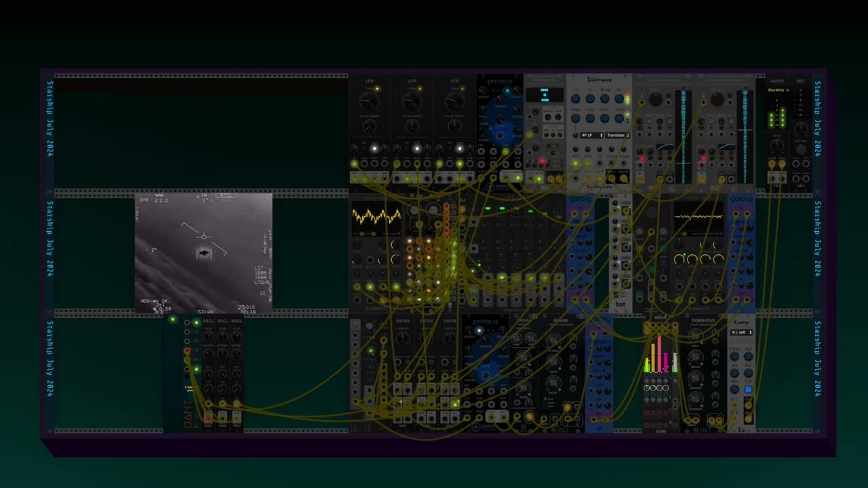Screen dimensions: 868x488
Task: Click the second blue waveform strip display
Action: coord(745,136)
